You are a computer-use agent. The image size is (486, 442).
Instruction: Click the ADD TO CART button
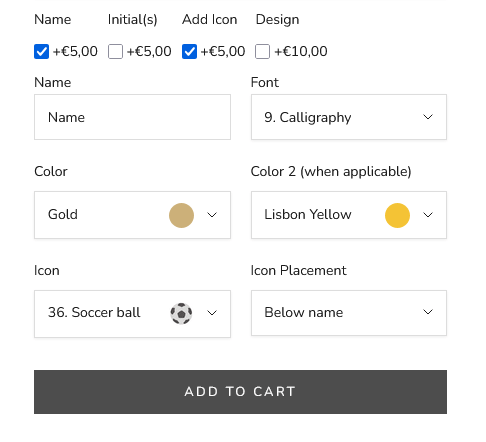240,392
